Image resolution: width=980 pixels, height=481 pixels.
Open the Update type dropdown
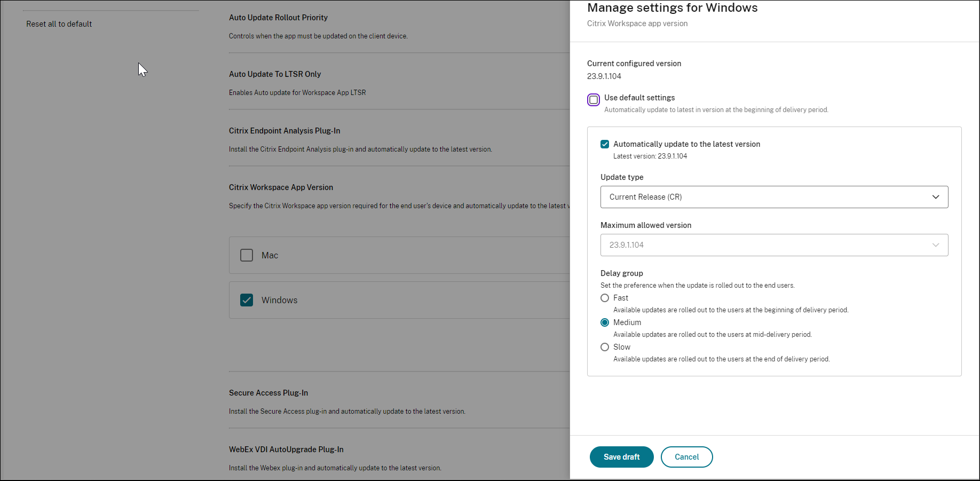pyautogui.click(x=773, y=197)
